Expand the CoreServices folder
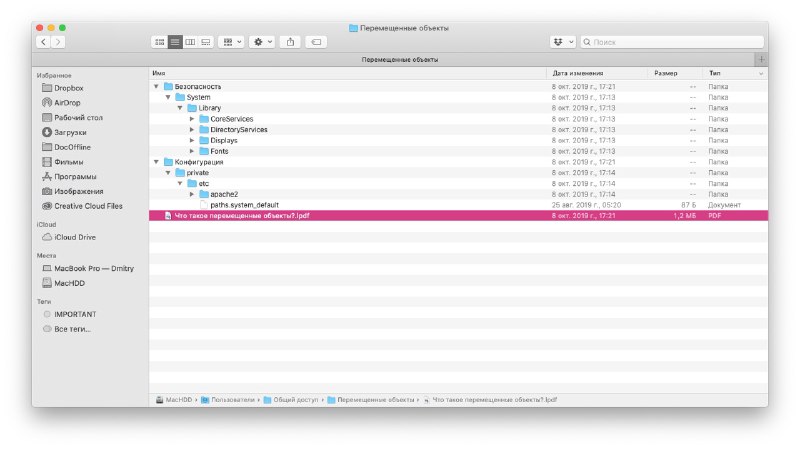 pyautogui.click(x=192, y=119)
